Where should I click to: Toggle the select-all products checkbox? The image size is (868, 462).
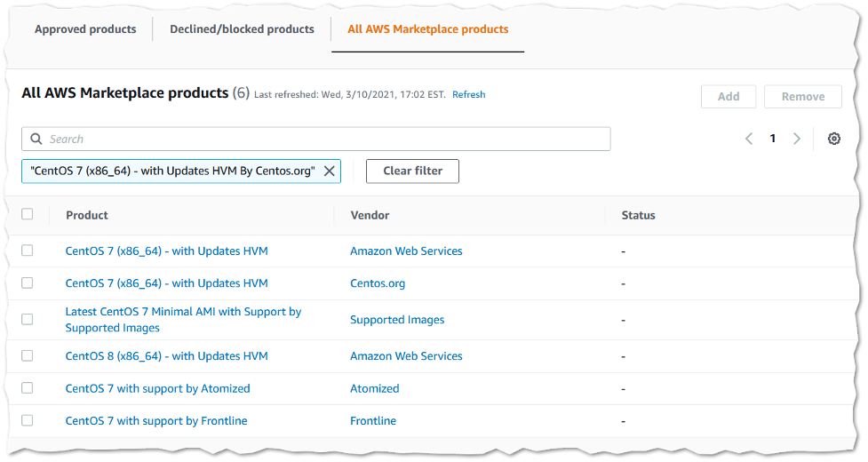(28, 214)
